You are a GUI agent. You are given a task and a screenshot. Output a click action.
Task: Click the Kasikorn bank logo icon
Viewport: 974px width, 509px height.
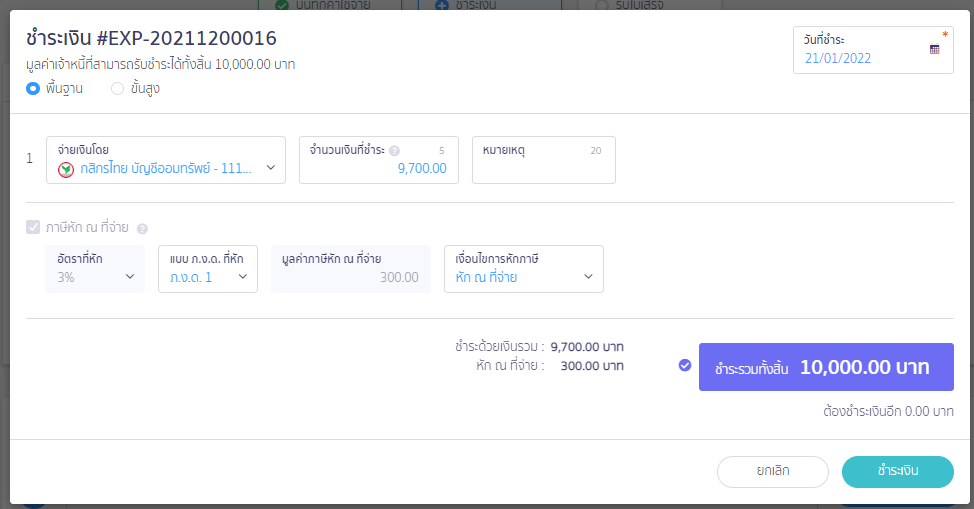point(66,169)
